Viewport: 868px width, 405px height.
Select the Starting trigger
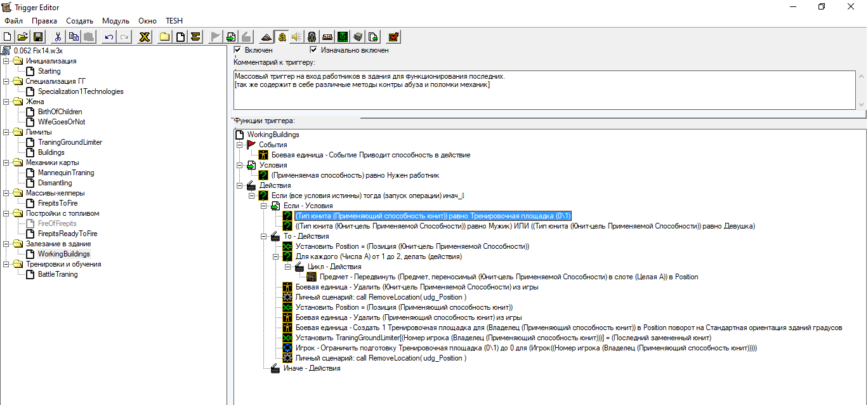pyautogui.click(x=49, y=71)
